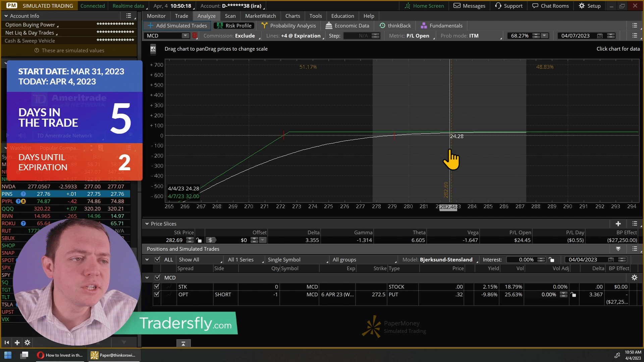This screenshot has width=644, height=362.
Task: Click Add Simulated Trades button
Action: click(x=177, y=25)
